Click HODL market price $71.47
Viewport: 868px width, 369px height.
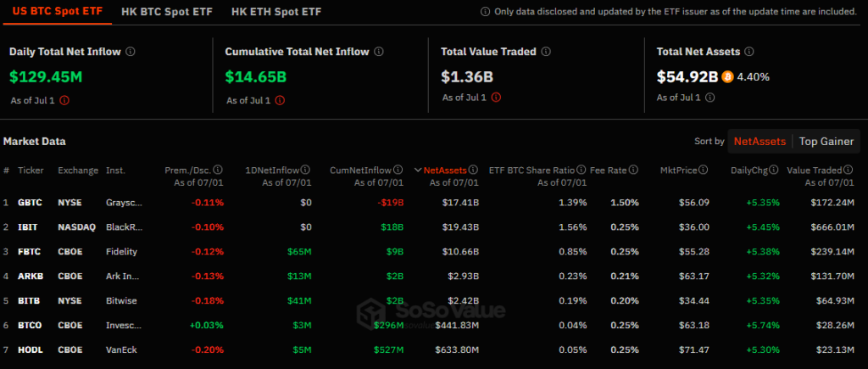coord(693,349)
